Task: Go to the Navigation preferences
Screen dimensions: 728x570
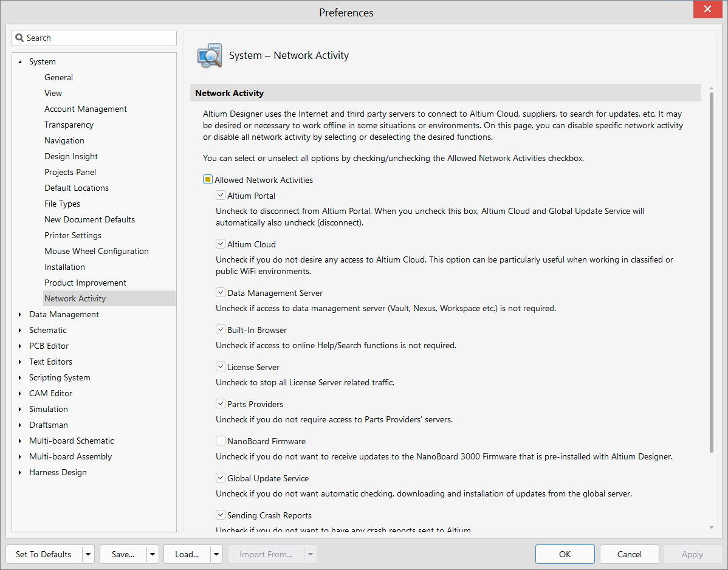Action: point(64,140)
